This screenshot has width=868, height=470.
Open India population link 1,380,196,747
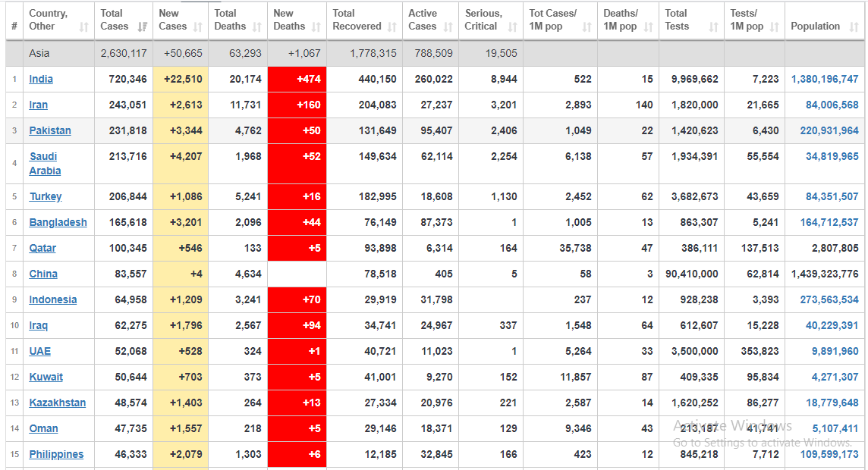[x=825, y=79]
